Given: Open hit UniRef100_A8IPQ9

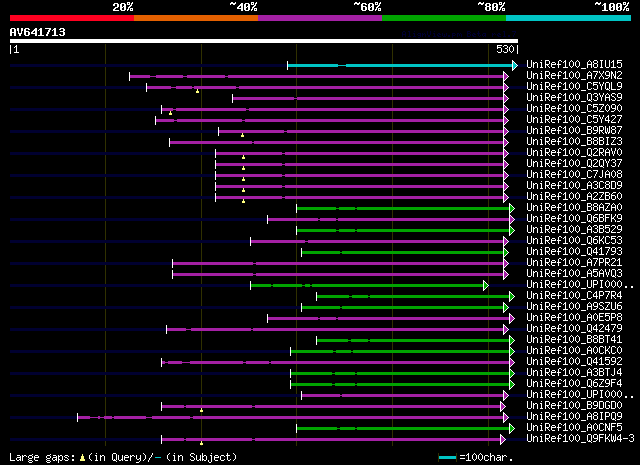Looking at the screenshot, I should [574, 417].
